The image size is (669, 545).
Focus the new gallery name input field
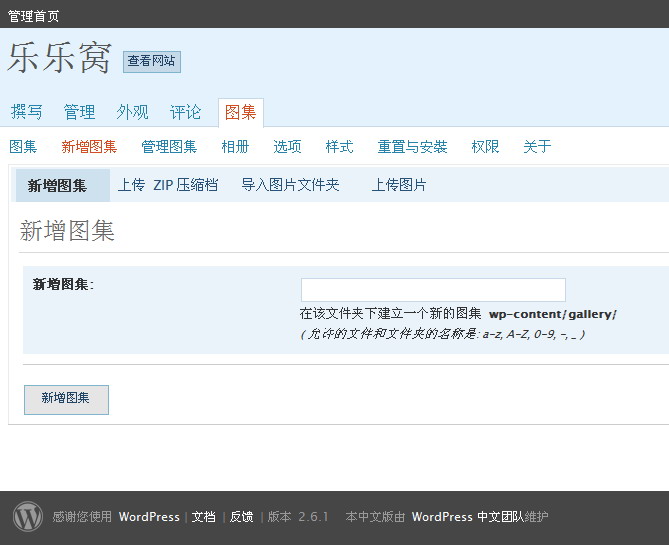click(433, 290)
